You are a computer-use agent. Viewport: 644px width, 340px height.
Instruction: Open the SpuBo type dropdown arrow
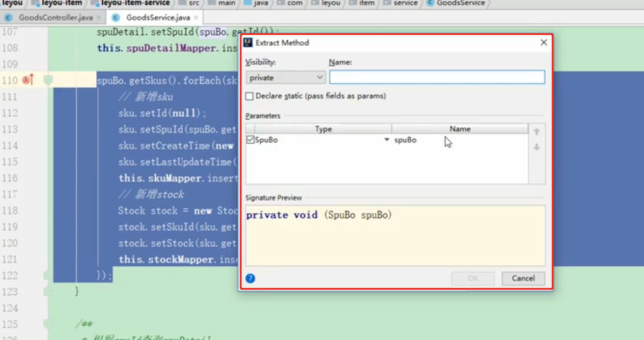point(386,140)
